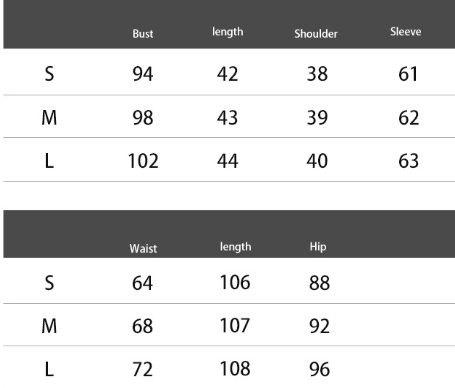Click the lower table length header
This screenshot has width=455, height=388.
click(235, 247)
